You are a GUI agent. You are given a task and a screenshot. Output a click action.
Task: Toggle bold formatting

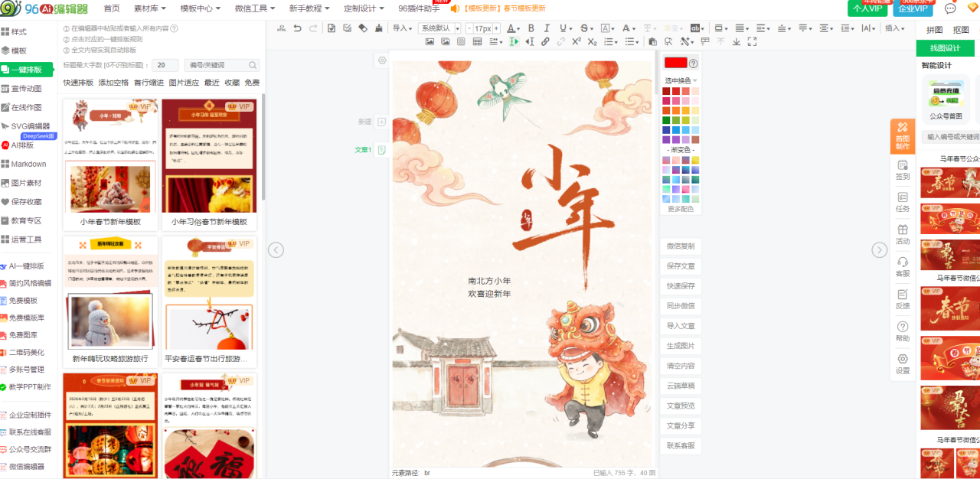pos(531,28)
